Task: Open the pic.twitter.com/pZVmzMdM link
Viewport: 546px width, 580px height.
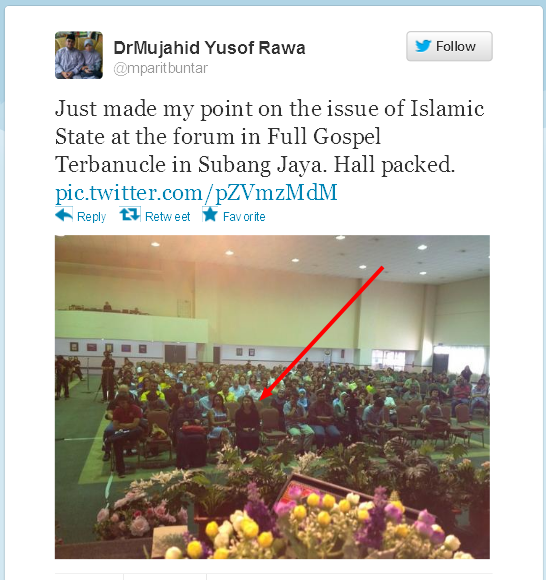Action: [x=196, y=192]
